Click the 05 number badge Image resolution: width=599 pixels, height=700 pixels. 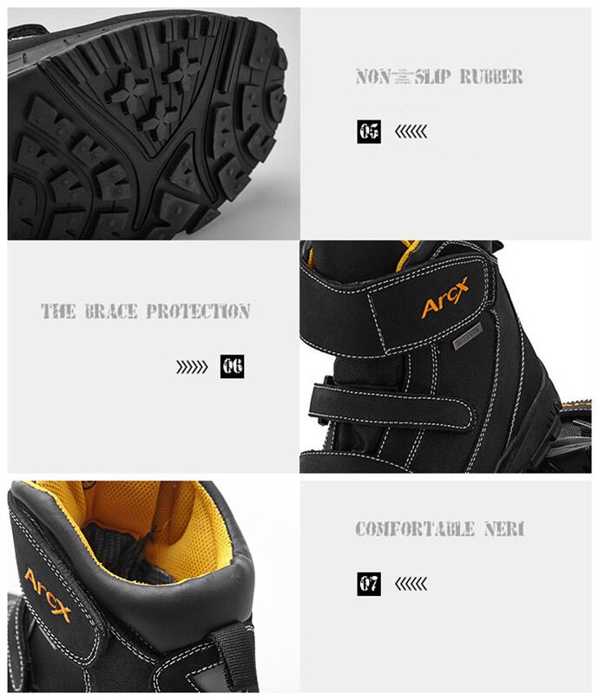[x=368, y=131]
